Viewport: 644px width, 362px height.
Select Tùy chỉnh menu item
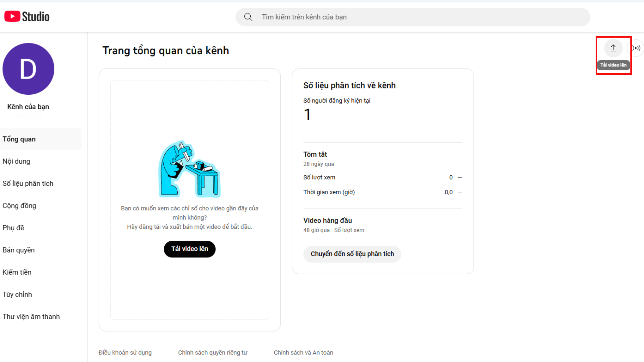click(x=17, y=294)
